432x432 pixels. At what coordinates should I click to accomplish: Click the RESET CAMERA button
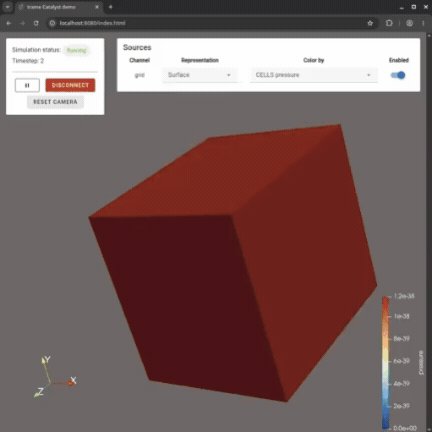click(x=55, y=102)
